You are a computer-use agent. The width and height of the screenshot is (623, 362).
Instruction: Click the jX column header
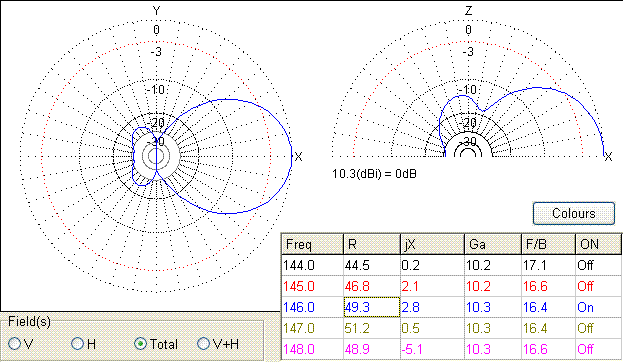point(432,244)
